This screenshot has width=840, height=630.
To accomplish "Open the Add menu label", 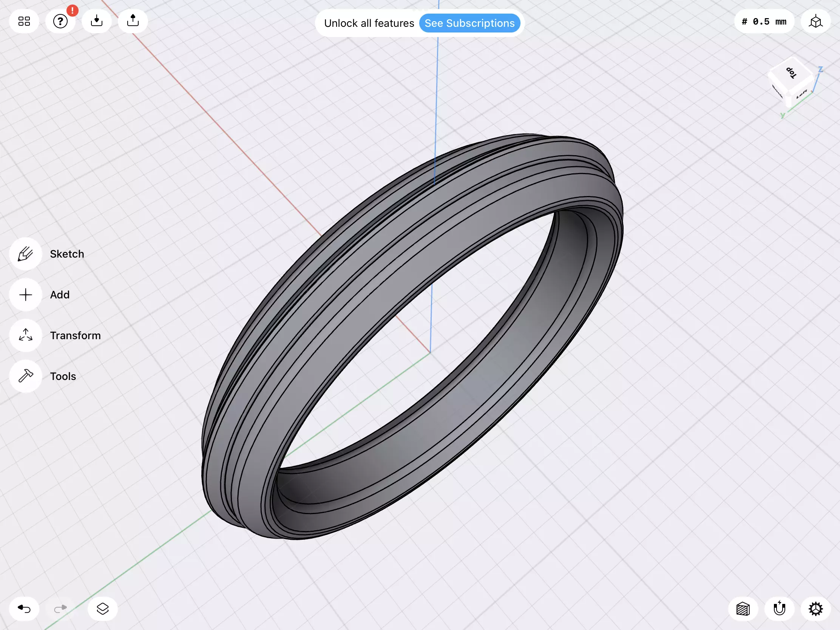I will click(60, 295).
